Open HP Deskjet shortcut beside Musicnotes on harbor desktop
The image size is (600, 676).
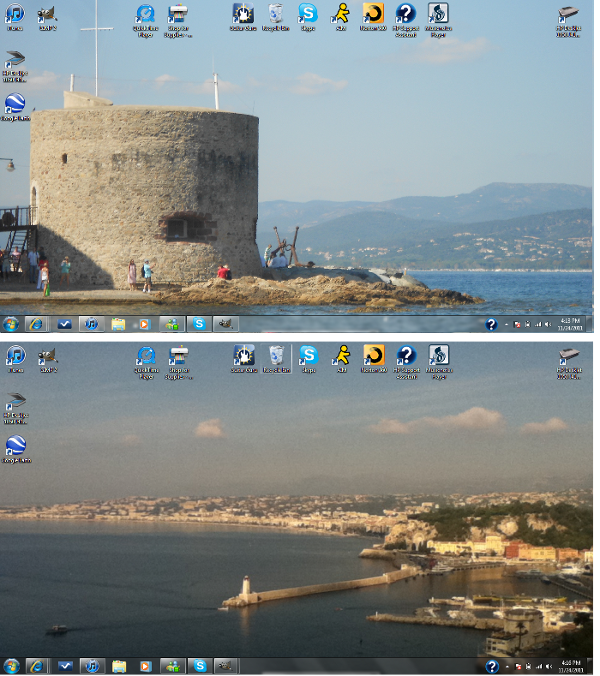point(569,363)
